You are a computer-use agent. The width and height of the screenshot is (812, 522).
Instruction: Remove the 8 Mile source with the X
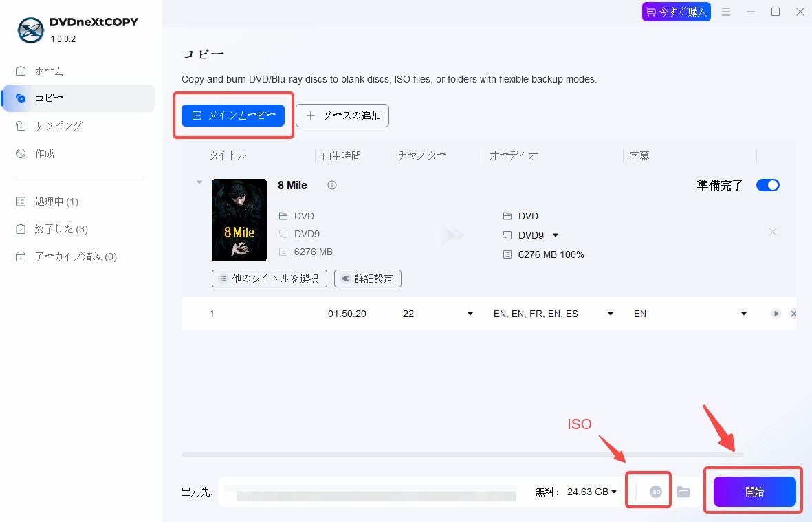tap(773, 232)
